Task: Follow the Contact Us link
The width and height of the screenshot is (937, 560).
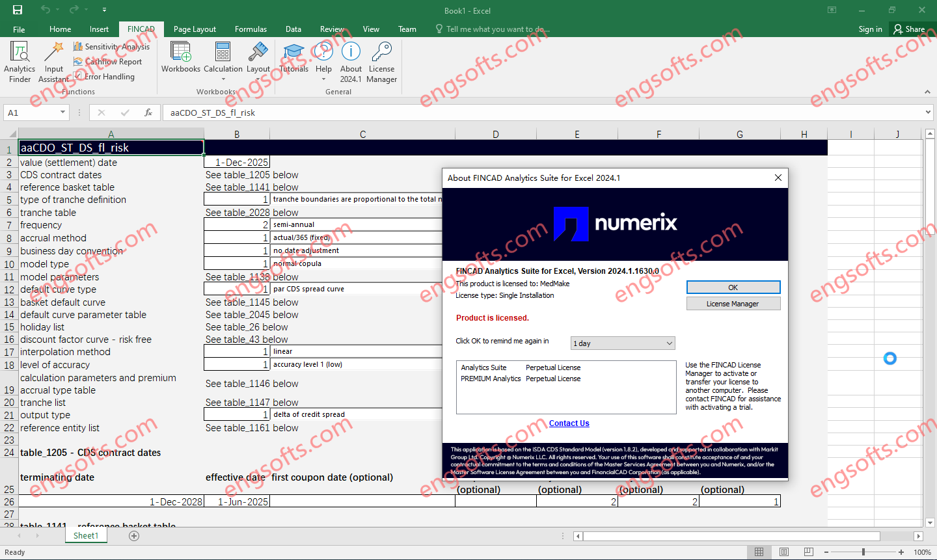Action: pos(569,423)
